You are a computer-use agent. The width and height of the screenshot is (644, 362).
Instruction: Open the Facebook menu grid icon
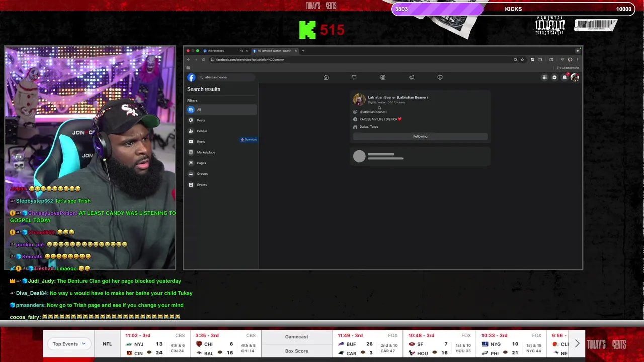544,77
